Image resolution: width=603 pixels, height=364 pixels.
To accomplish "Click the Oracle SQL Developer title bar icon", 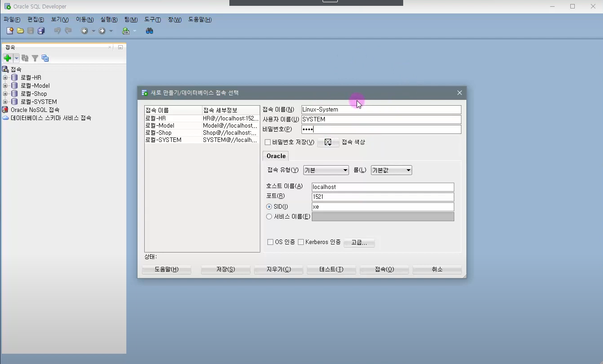I will point(8,6).
